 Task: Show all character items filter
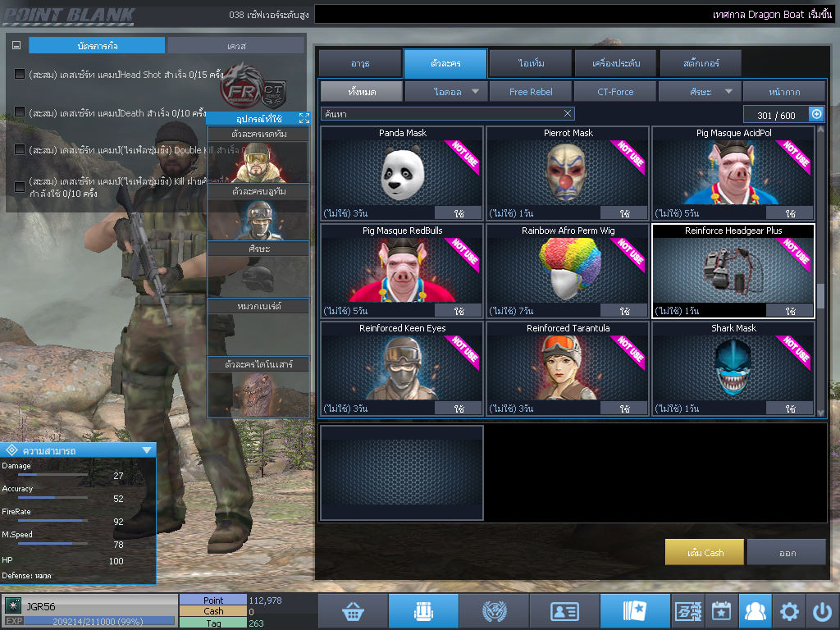point(362,92)
